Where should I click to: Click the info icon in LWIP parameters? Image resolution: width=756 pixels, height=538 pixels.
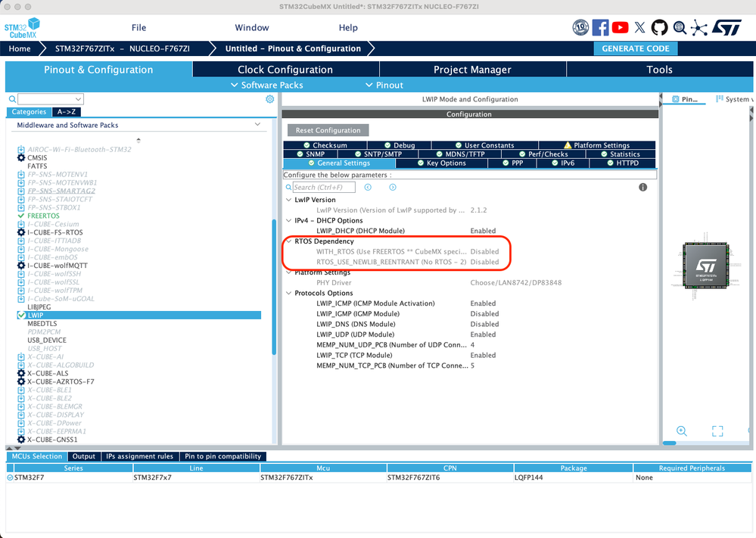[x=642, y=187]
